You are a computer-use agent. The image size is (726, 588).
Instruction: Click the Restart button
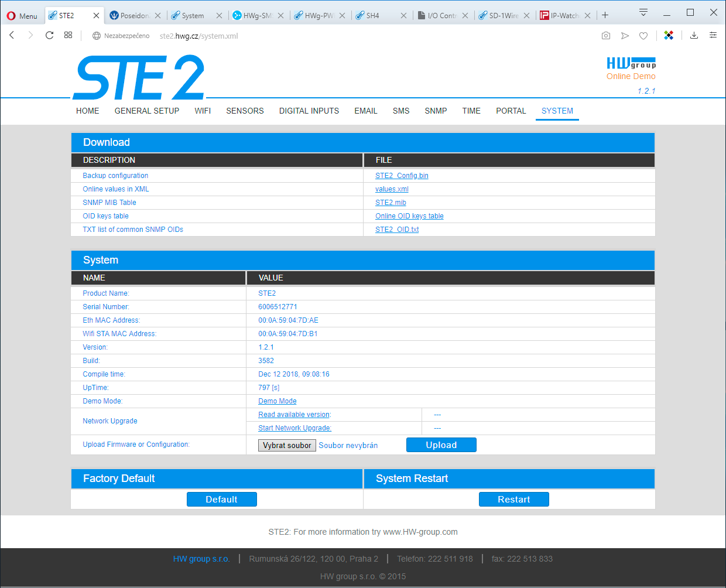coord(514,499)
